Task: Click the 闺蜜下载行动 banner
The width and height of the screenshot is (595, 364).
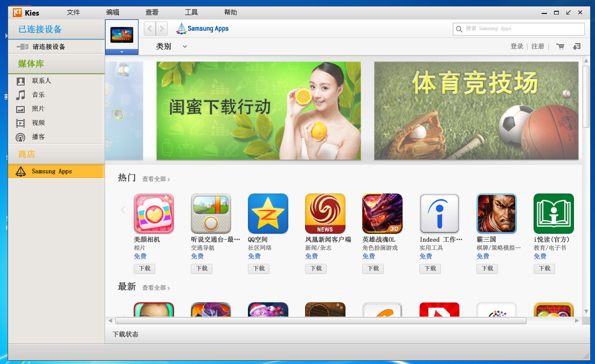Action: (258, 111)
